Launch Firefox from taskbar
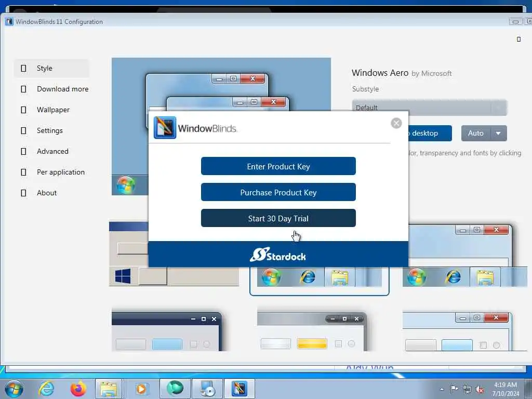Screen dimensions: 532x399 tap(78, 389)
